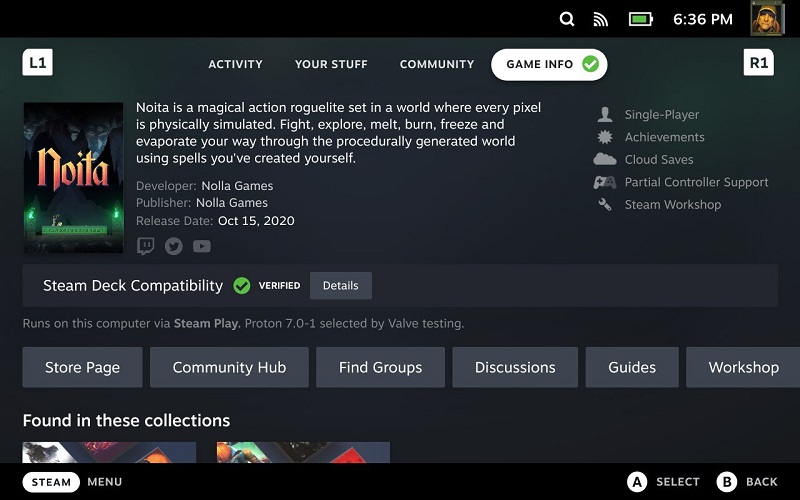Open the Store Page button
800x500 pixels.
pos(83,367)
